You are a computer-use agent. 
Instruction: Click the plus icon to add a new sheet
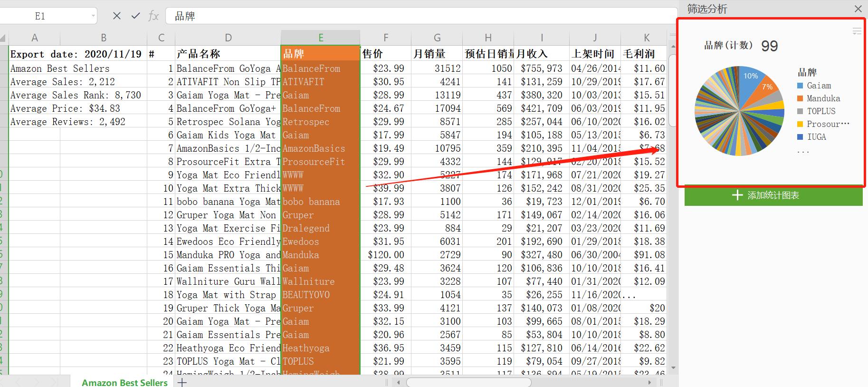tap(182, 382)
